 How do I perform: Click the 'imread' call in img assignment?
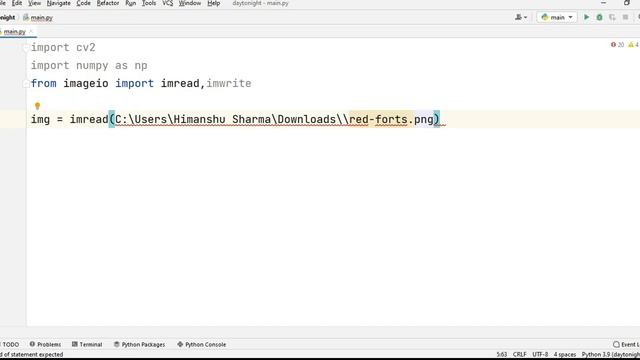pos(89,120)
